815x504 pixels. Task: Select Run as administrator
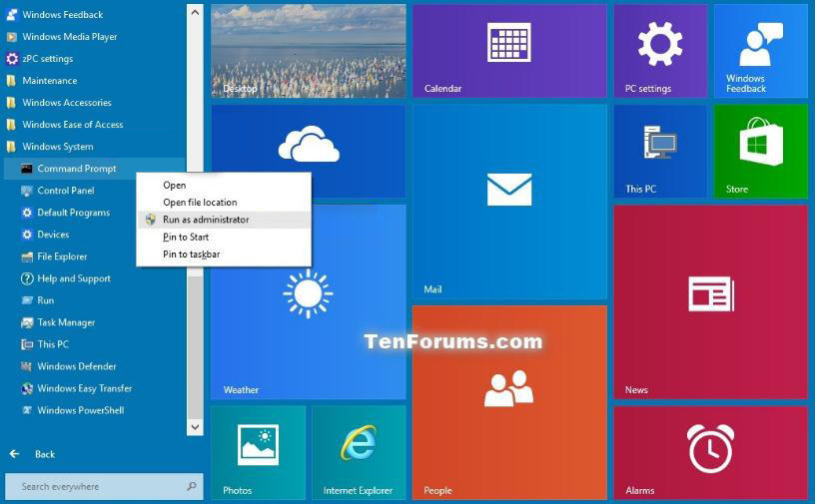[x=224, y=220]
